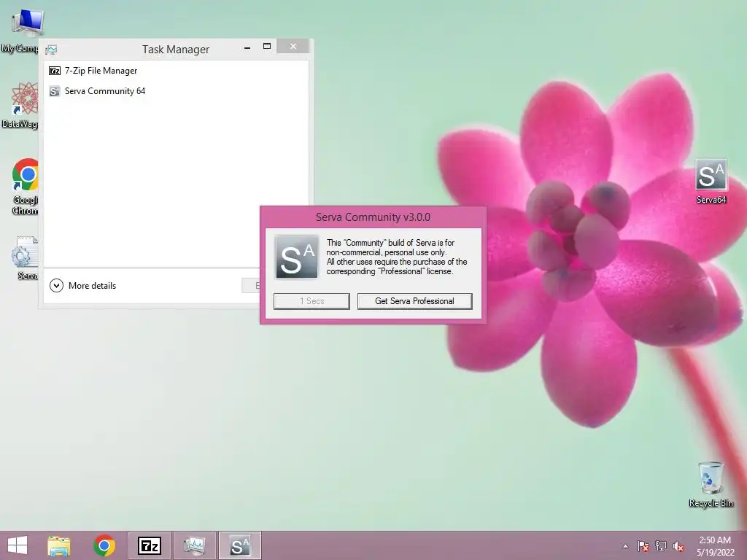Open the Serva64 desktop shortcut
747x560 pixels.
711,181
